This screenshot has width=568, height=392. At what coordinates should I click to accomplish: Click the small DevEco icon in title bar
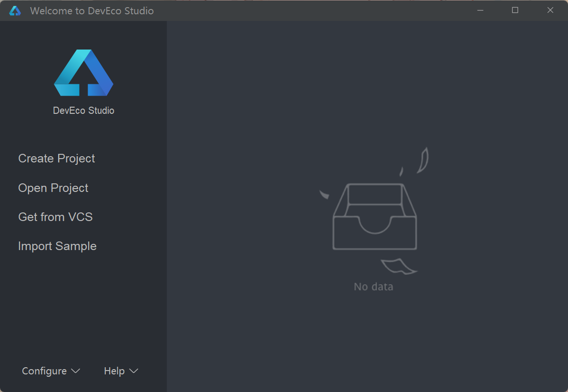pos(15,11)
